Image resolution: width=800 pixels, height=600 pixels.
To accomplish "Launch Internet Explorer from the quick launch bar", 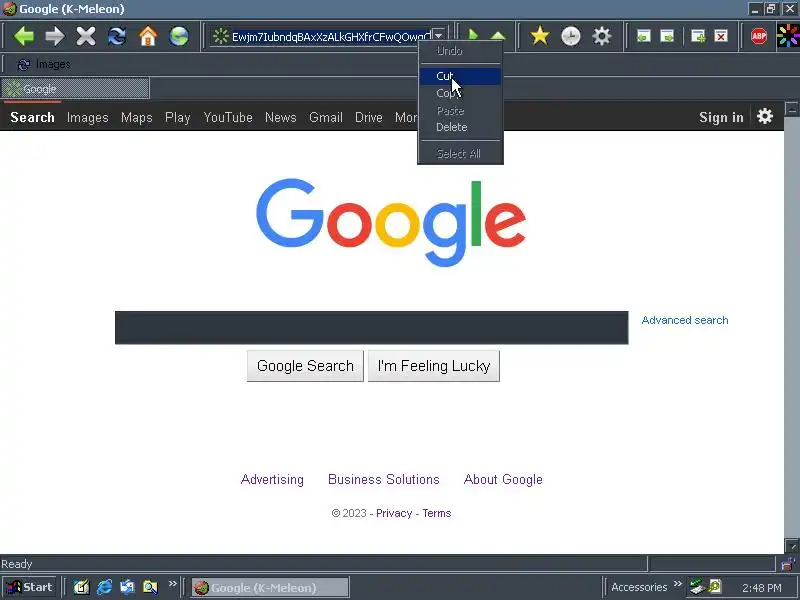I will pos(105,587).
